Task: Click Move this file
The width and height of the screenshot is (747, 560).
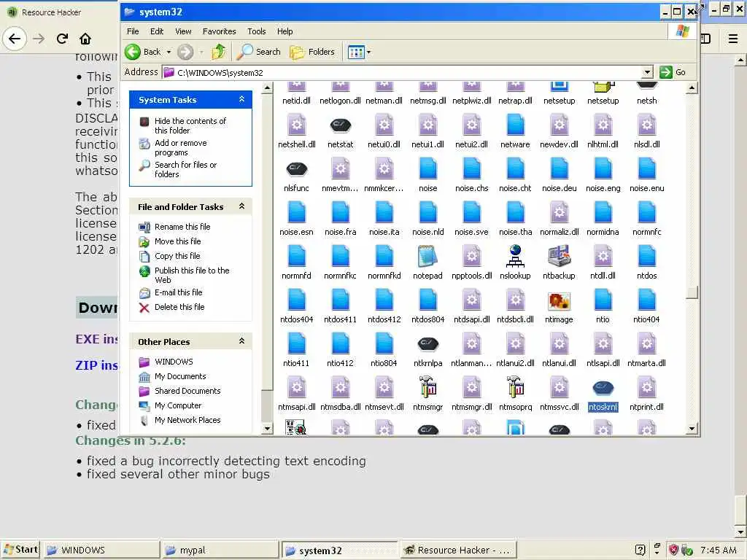Action: [x=177, y=241]
